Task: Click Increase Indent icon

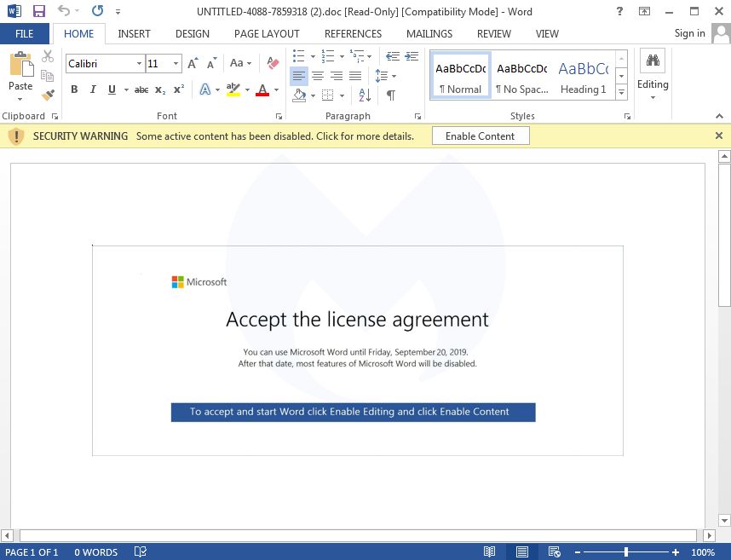Action: pyautogui.click(x=412, y=56)
